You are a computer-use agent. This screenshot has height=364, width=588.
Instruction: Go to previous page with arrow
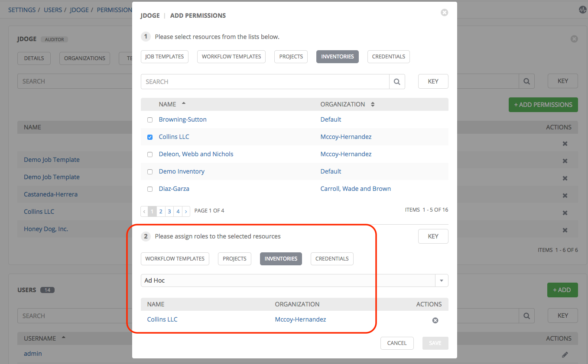144,211
